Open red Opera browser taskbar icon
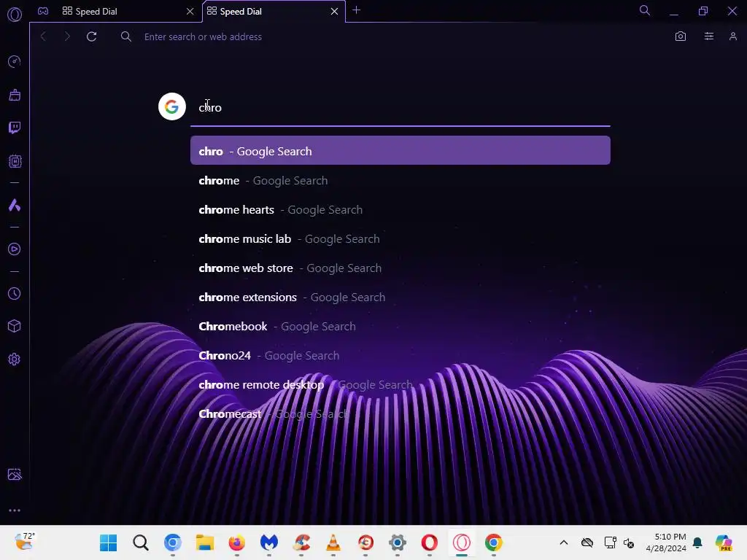 [x=429, y=542]
